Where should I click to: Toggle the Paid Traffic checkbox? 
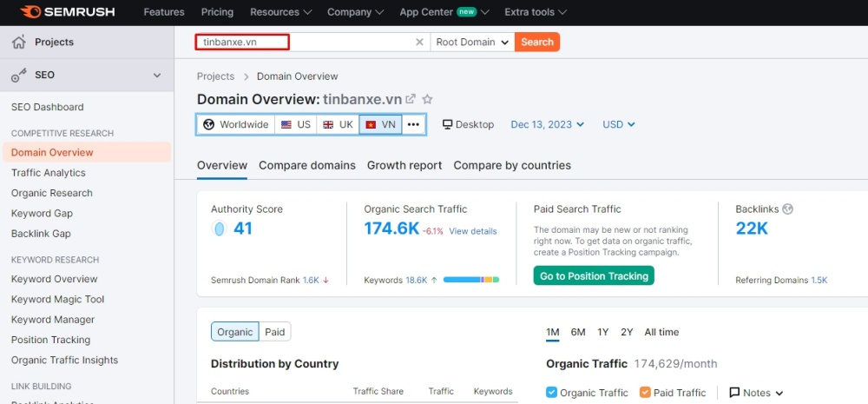click(645, 393)
